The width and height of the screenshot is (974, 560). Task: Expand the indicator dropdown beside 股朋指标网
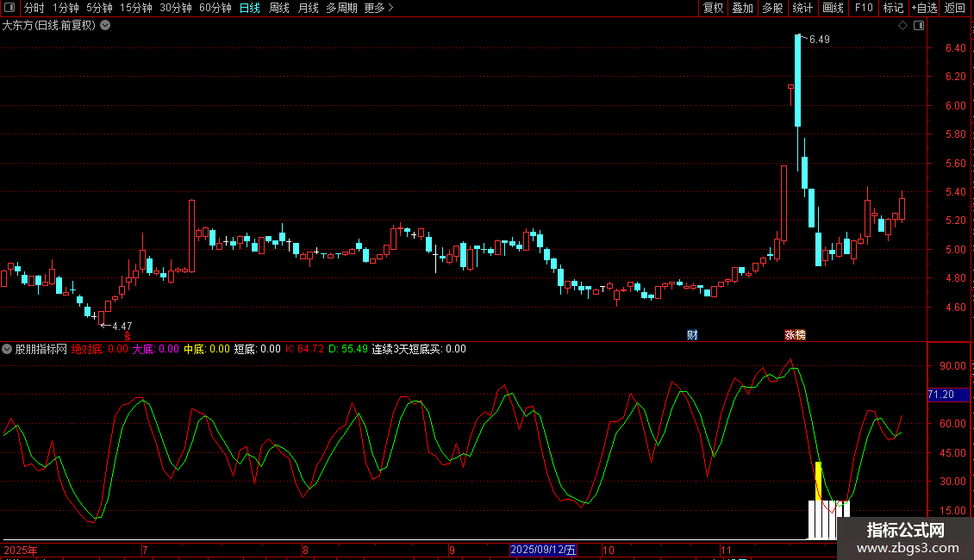click(7, 349)
